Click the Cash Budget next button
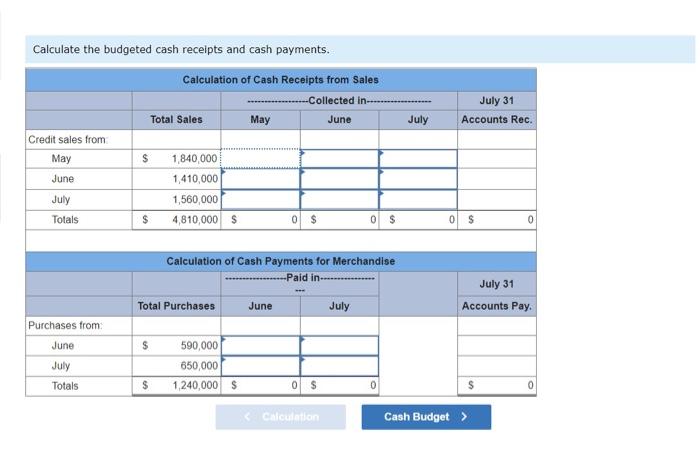The height and width of the screenshot is (473, 700). pos(426,417)
